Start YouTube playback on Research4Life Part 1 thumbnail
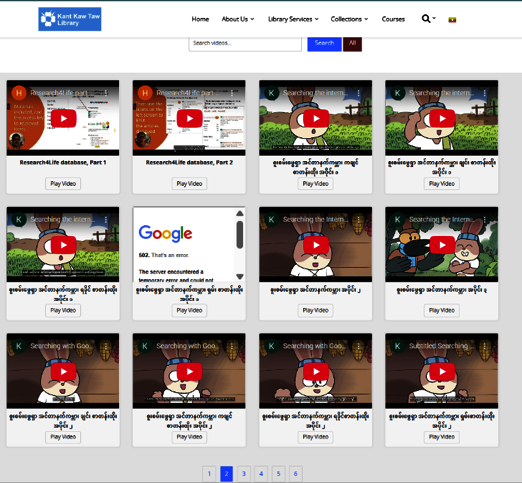Screen dimensions: 522x483 [63, 118]
